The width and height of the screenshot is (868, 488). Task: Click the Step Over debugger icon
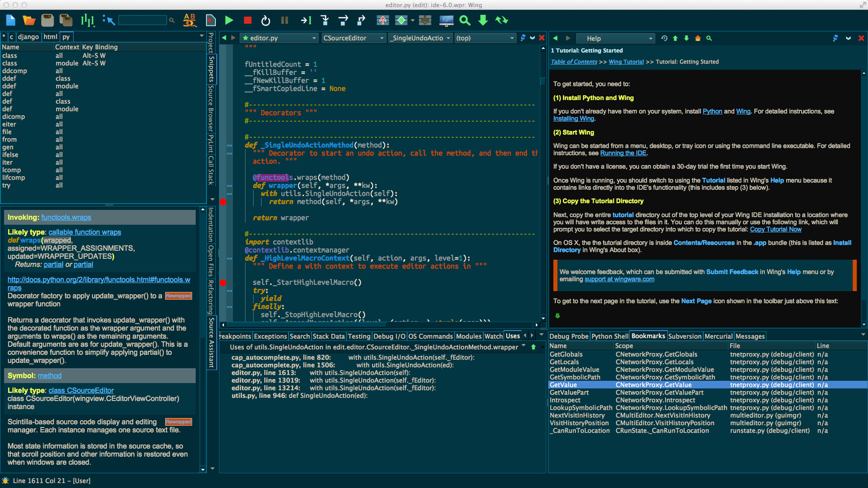point(343,20)
